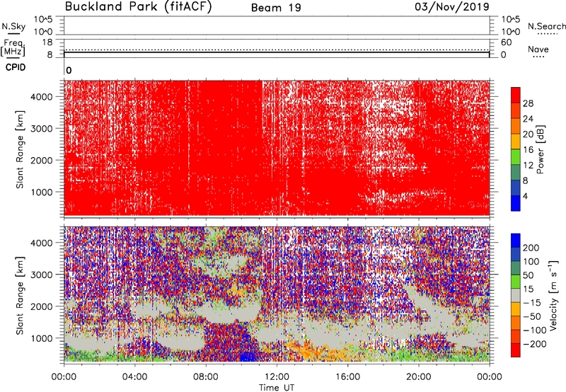The height and width of the screenshot is (392, 566).
Task: Click the solid frequency line in the Freq panel
Action: [x=277, y=52]
